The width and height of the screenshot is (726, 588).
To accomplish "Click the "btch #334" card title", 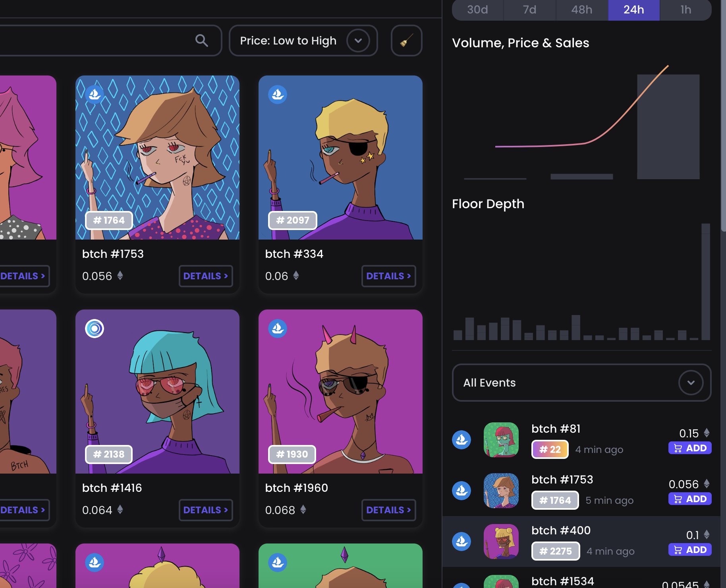I will coord(294,254).
